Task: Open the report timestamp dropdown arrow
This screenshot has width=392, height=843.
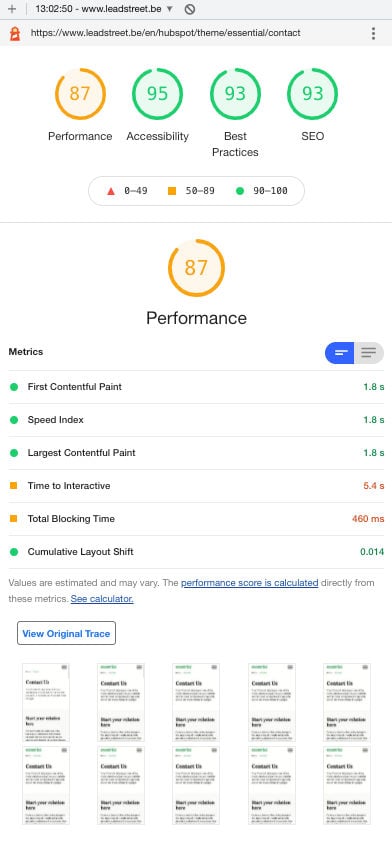Action: tap(170, 9)
